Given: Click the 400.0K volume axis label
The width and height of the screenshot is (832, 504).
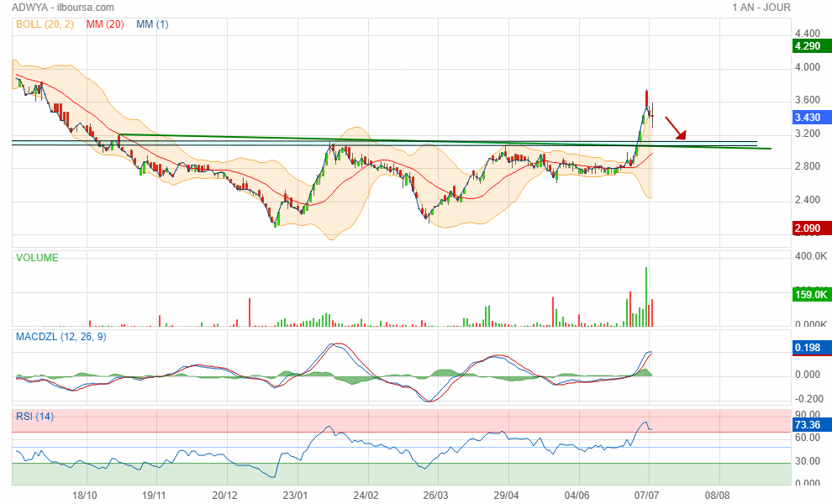Looking at the screenshot, I should (x=811, y=256).
